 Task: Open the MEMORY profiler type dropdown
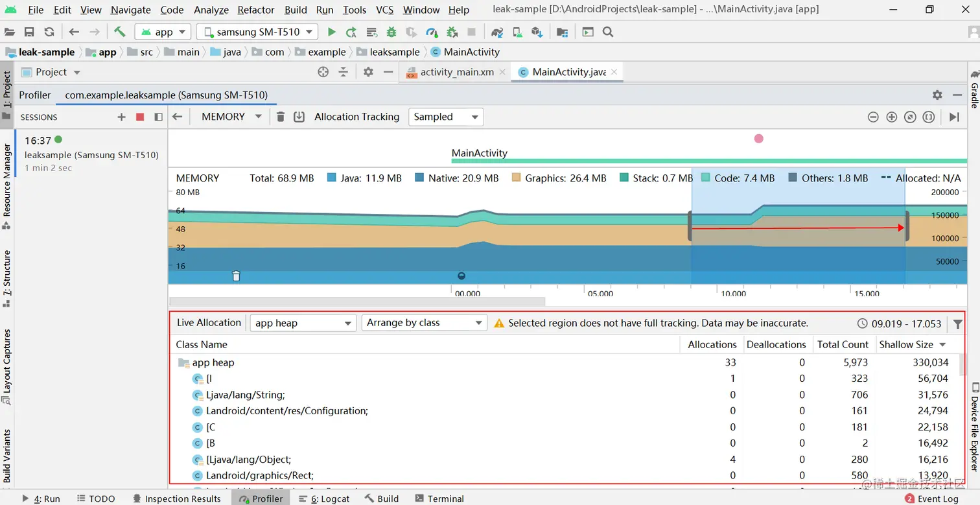coord(231,117)
